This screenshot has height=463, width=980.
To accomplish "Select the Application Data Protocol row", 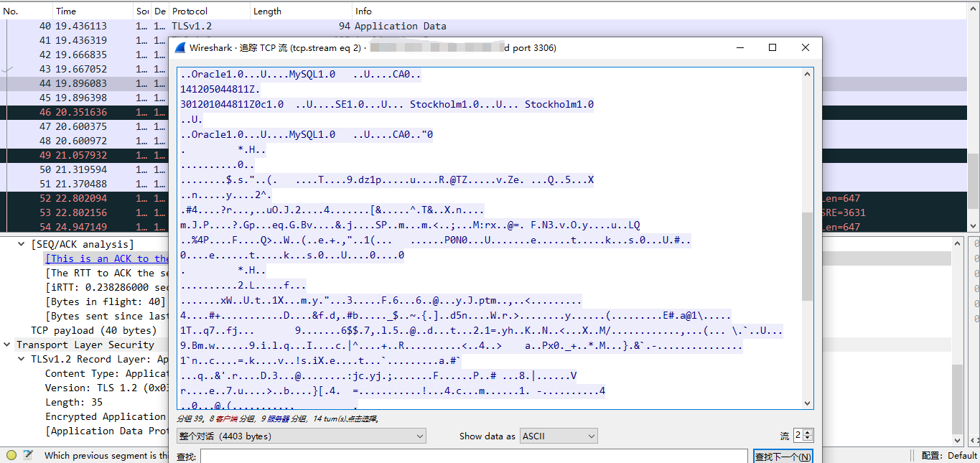I will [x=106, y=431].
